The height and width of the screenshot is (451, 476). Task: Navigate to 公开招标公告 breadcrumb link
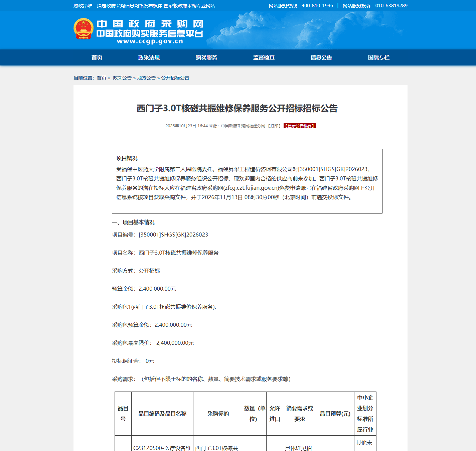(175, 78)
